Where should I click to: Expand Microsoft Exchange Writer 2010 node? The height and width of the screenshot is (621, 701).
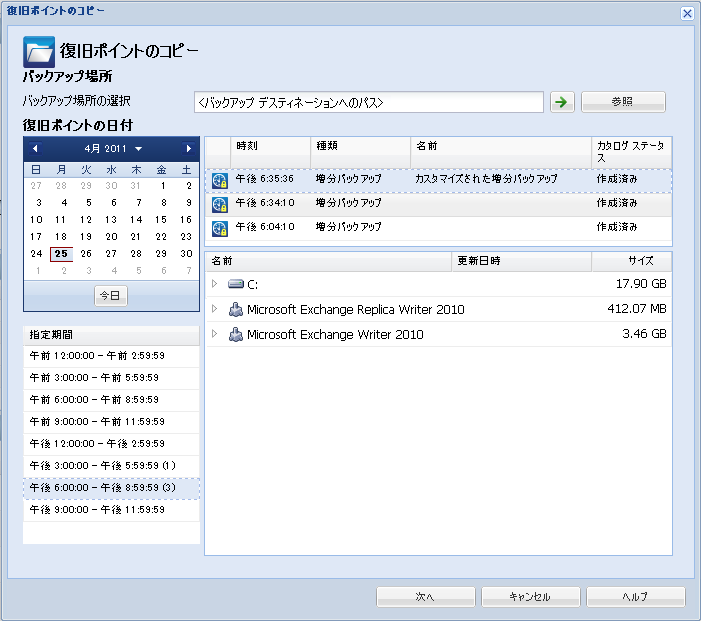[214, 335]
